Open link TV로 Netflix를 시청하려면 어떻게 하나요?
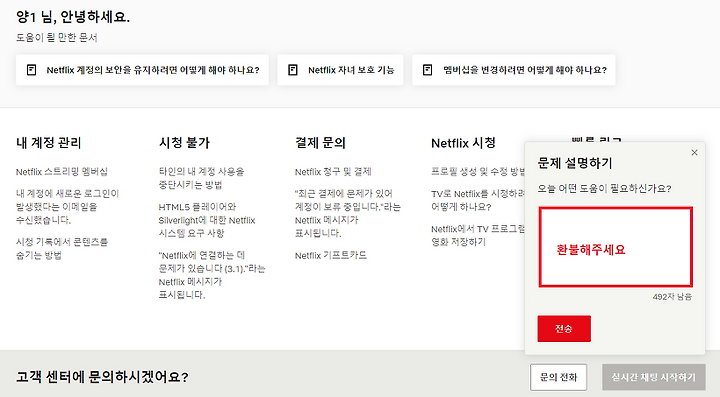 pos(478,200)
